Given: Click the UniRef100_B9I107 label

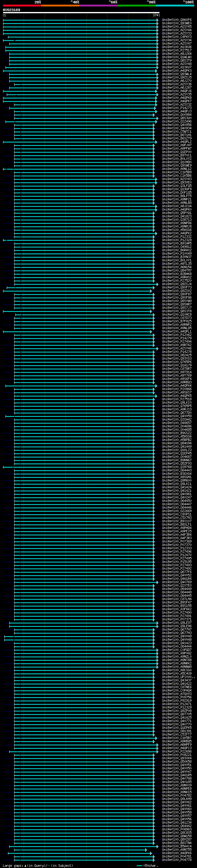Looking at the screenshot, I should coord(176,521).
